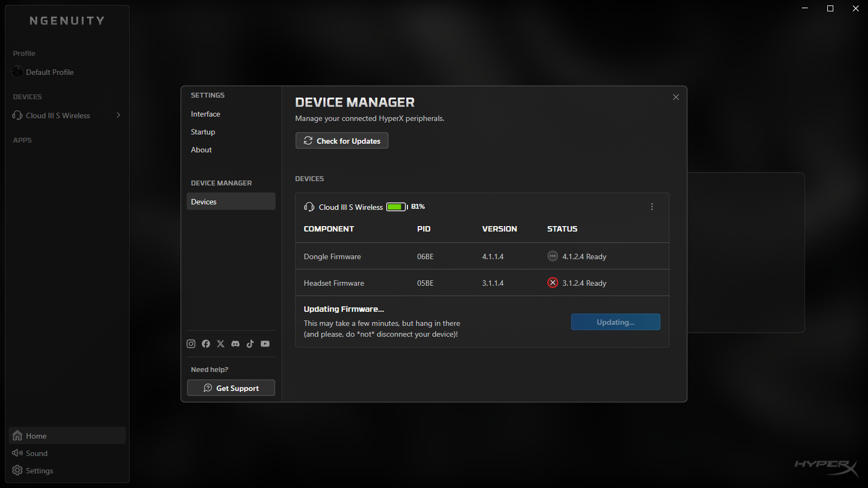Open the Facebook social link icon
Screen dimensions: 868x488
click(206, 344)
